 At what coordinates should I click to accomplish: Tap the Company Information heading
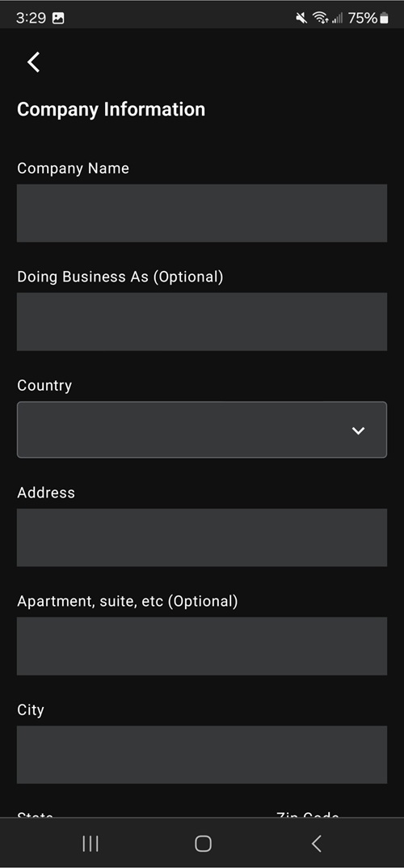[111, 109]
